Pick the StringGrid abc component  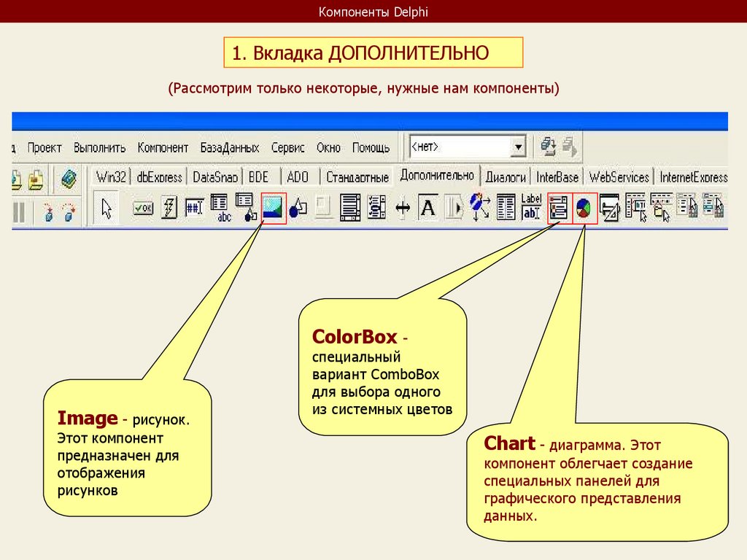point(220,208)
